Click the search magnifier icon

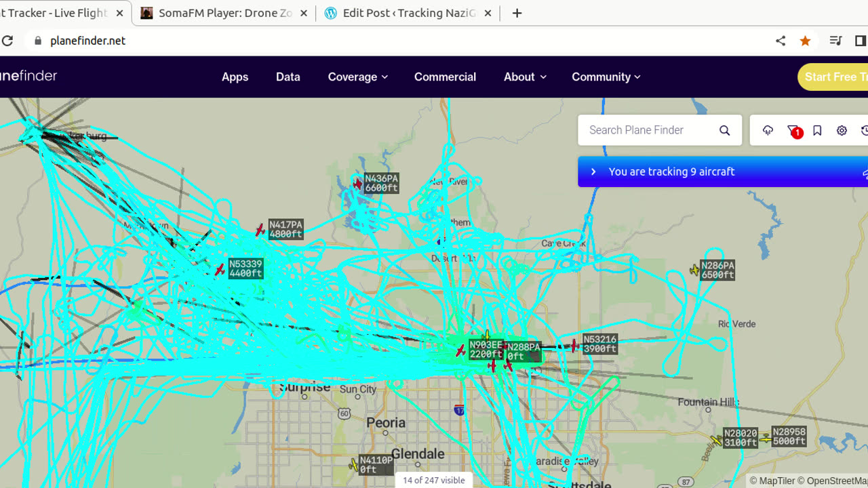724,131
